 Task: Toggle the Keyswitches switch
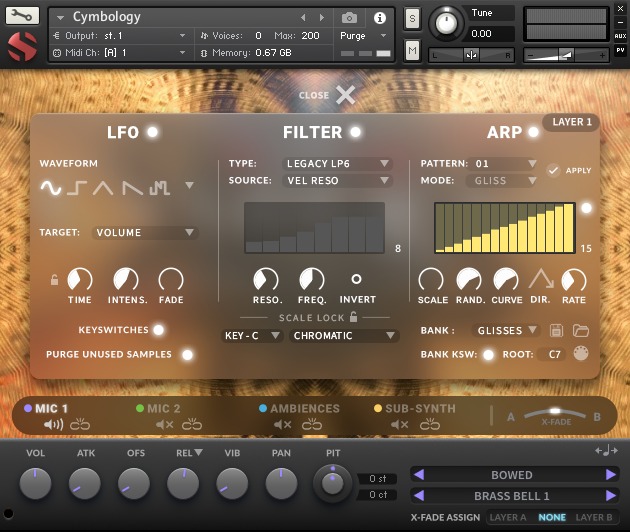click(159, 330)
